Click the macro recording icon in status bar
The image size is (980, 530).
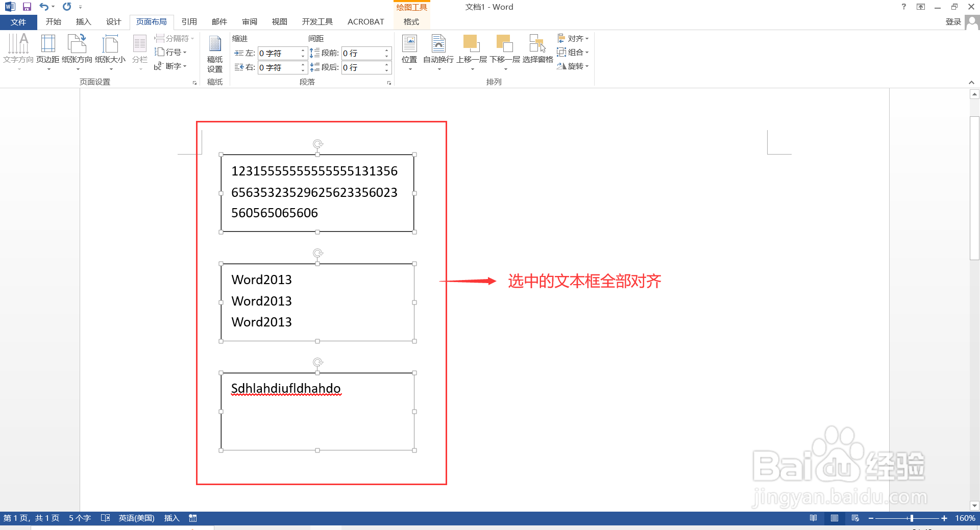pyautogui.click(x=193, y=518)
